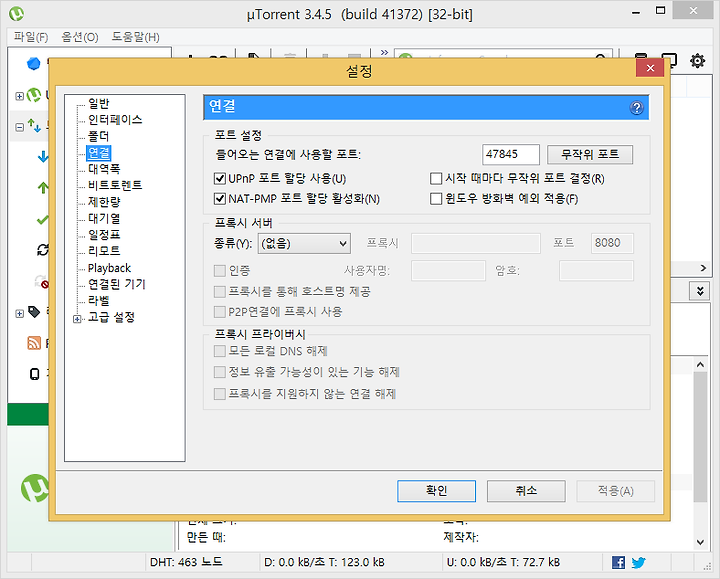Expand the labels sidebar node

(x=19, y=314)
